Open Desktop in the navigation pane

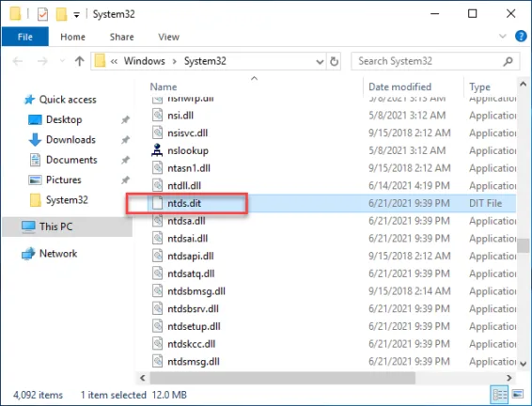pyautogui.click(x=55, y=119)
